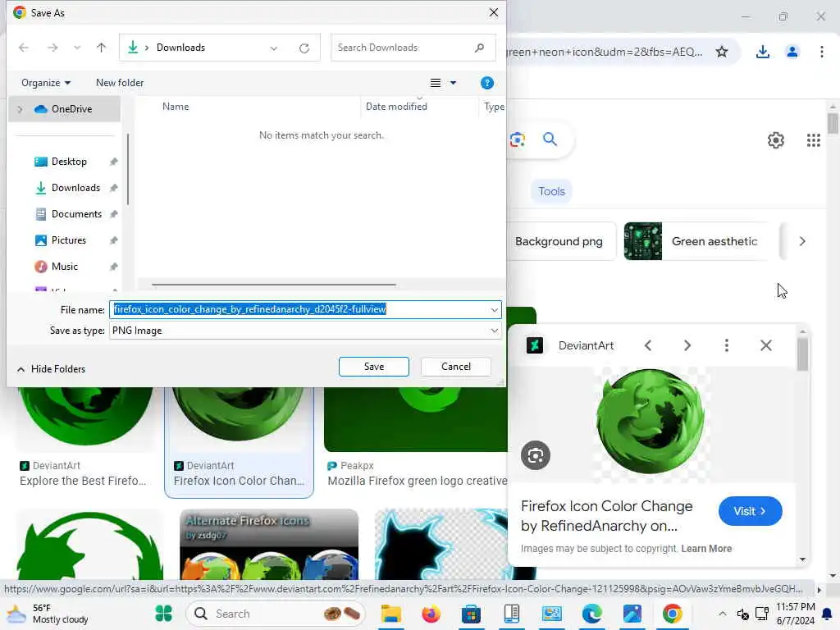This screenshot has width=840, height=630.
Task: Click the taskbar Search box
Action: click(276, 614)
